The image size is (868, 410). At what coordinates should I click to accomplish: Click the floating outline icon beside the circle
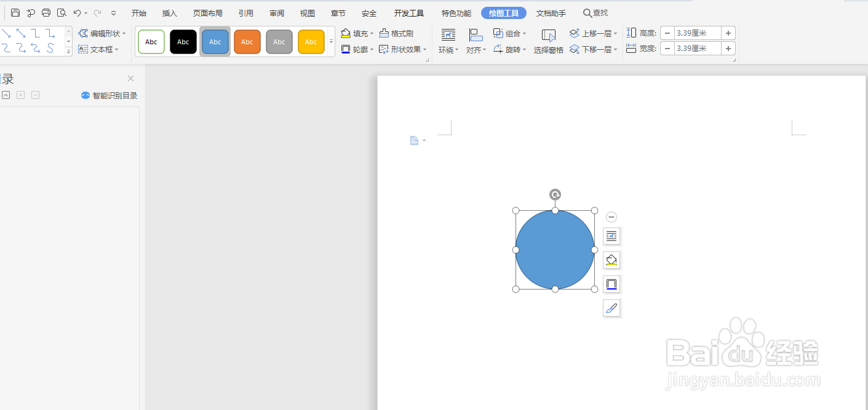click(611, 283)
